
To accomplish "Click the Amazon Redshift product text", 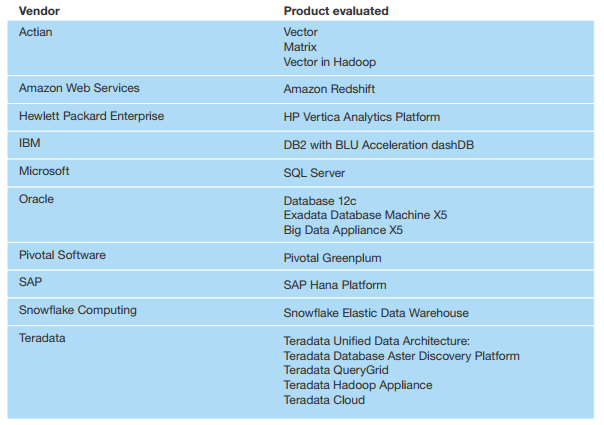I will 330,89.
